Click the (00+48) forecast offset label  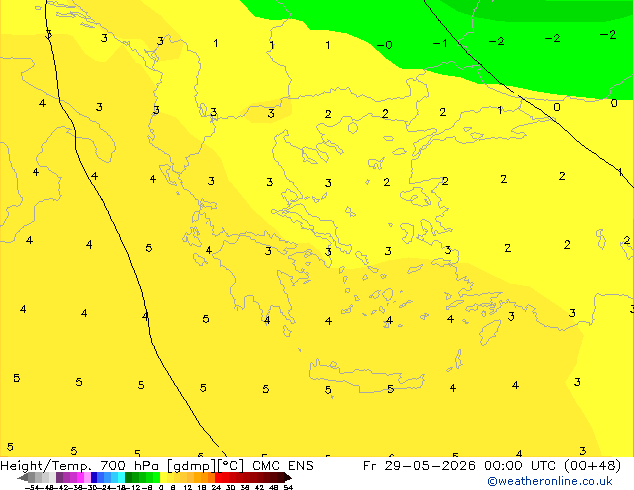[x=592, y=466]
